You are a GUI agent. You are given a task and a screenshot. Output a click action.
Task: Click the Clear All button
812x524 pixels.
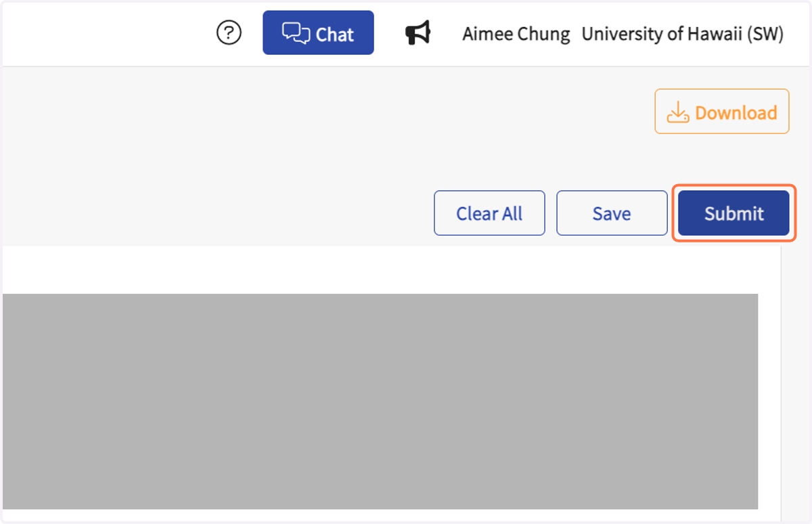(x=489, y=213)
